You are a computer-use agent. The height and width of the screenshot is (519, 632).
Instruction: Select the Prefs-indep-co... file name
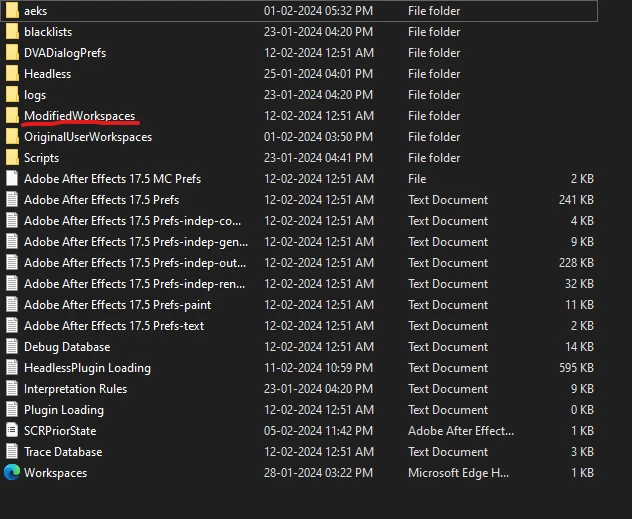(x=133, y=221)
